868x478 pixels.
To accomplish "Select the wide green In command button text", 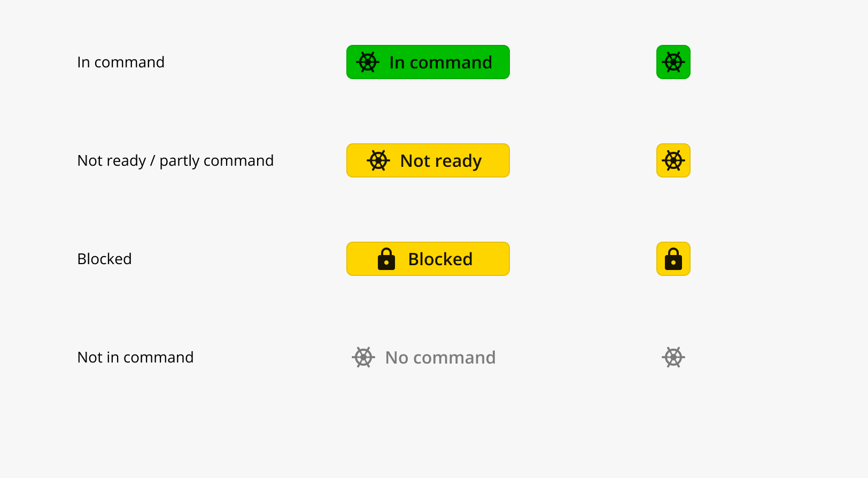I will pos(441,63).
